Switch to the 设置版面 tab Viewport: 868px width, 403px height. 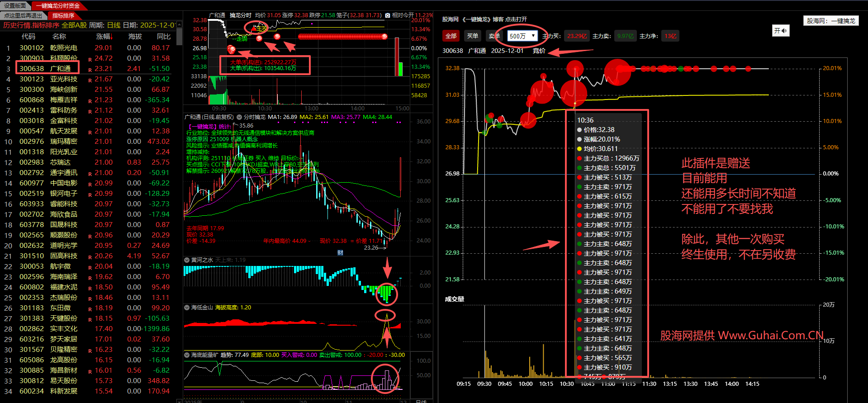(15, 6)
